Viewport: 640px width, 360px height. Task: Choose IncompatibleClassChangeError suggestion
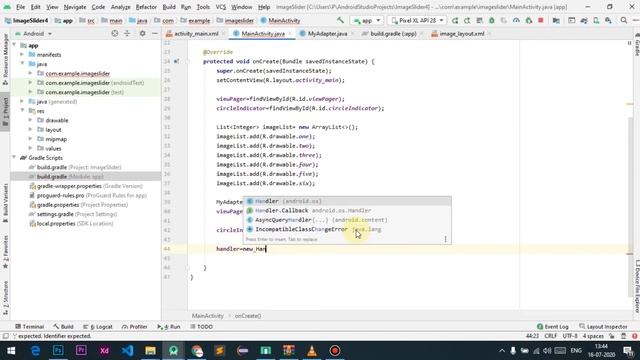(x=347, y=229)
